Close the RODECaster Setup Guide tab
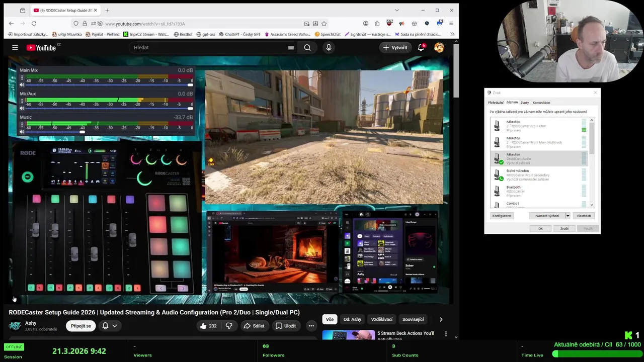The height and width of the screenshot is (362, 644). pyautogui.click(x=96, y=10)
